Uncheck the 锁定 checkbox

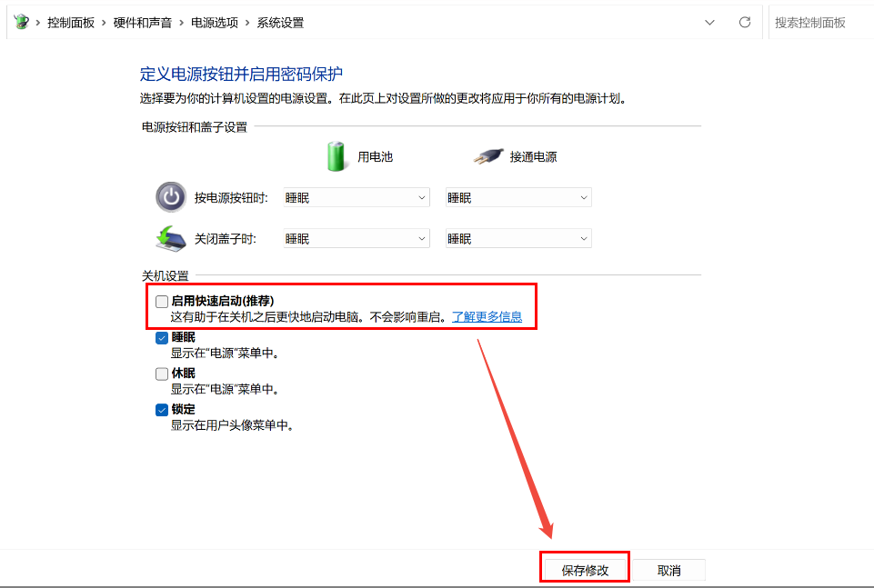162,410
